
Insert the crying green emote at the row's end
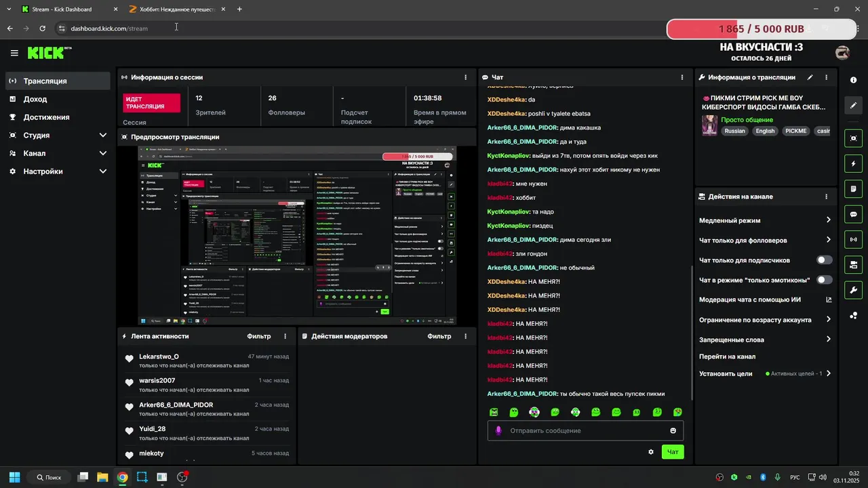coord(677,412)
